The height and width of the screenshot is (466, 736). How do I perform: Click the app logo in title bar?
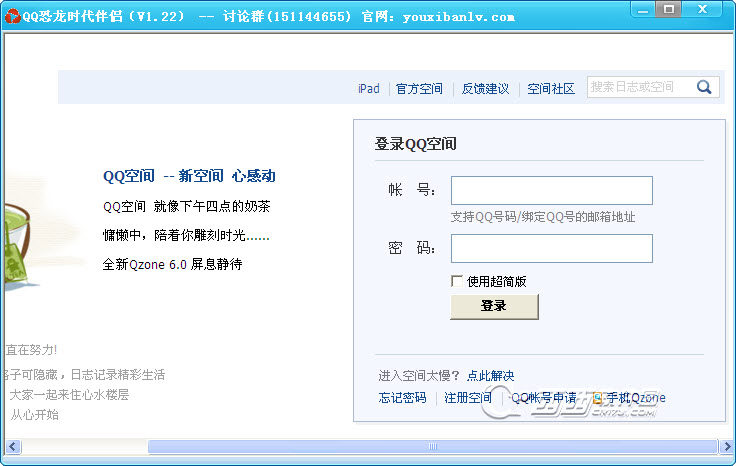[13, 16]
